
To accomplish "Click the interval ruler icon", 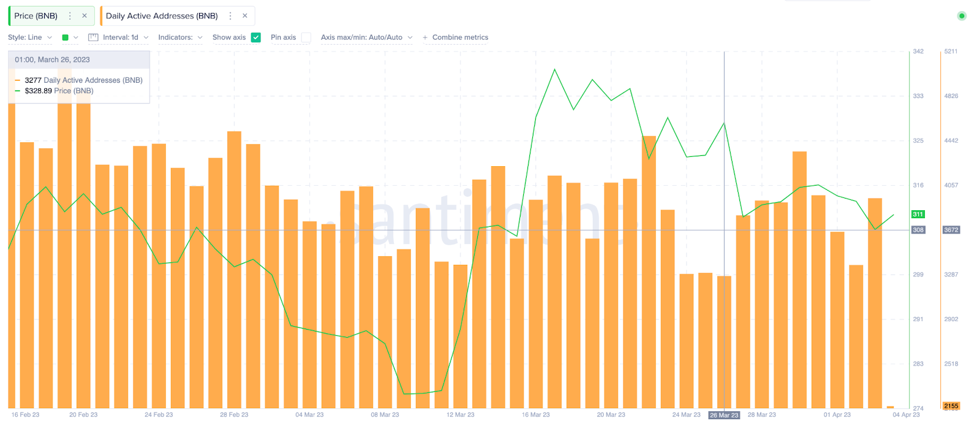I will point(93,37).
